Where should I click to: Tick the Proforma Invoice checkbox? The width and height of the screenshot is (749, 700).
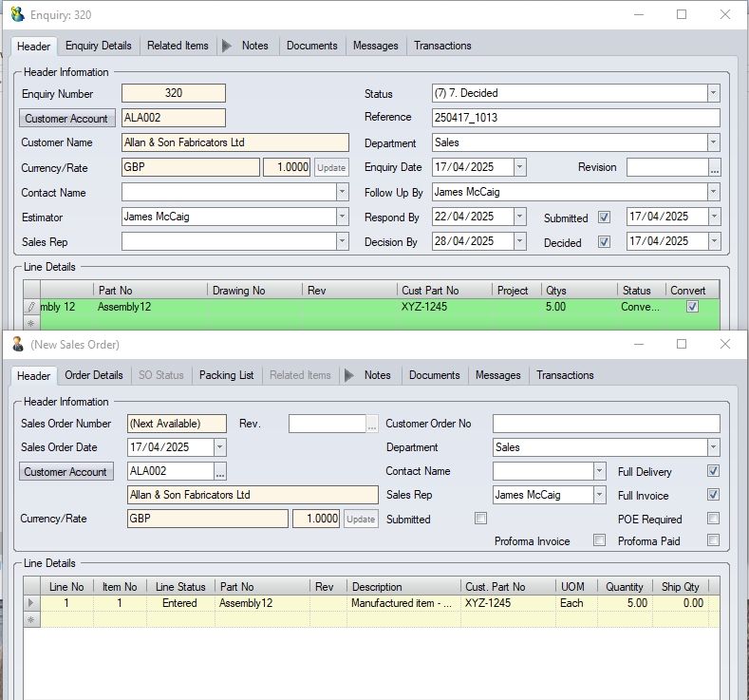599,540
